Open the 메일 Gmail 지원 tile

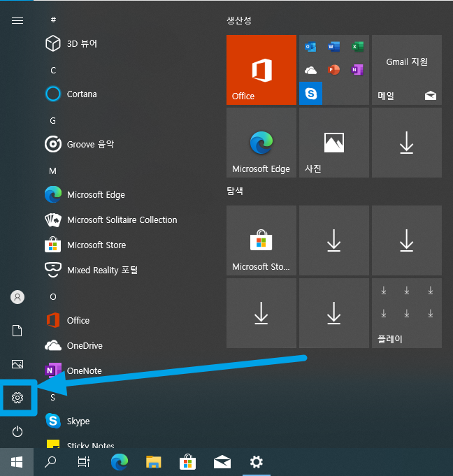[x=407, y=70]
